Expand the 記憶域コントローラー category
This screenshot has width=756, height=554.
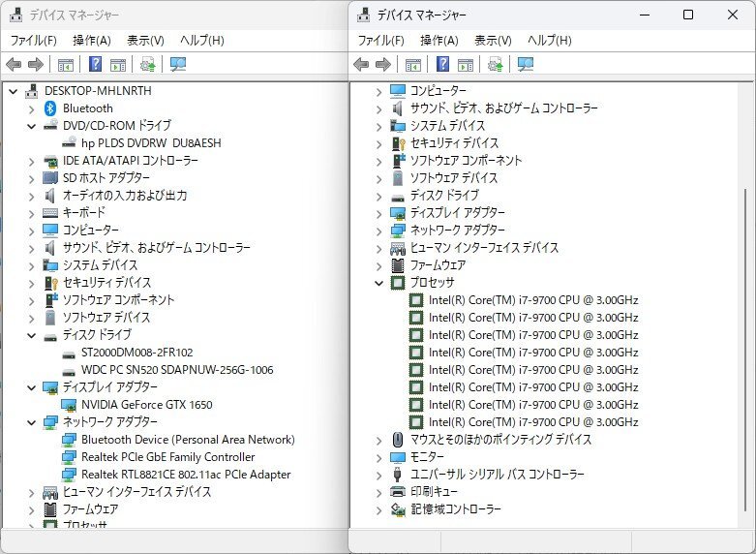point(378,509)
